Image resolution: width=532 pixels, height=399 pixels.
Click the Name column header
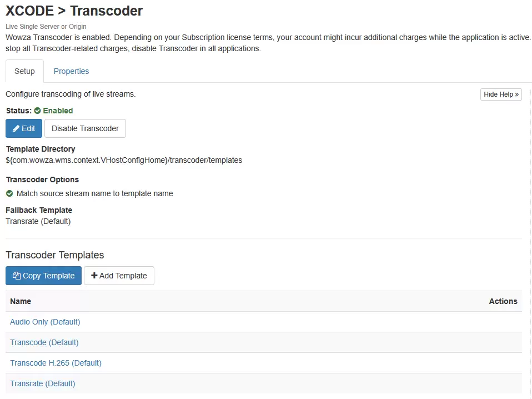(21, 302)
